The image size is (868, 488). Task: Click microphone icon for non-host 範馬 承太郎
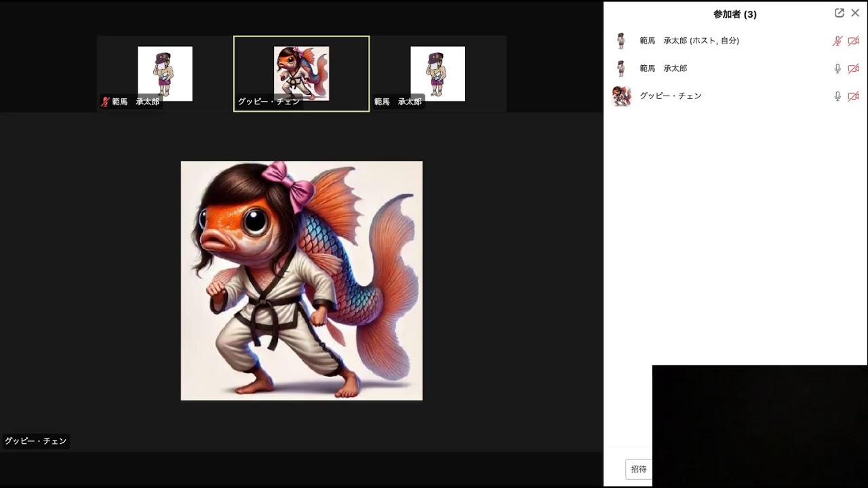(837, 68)
